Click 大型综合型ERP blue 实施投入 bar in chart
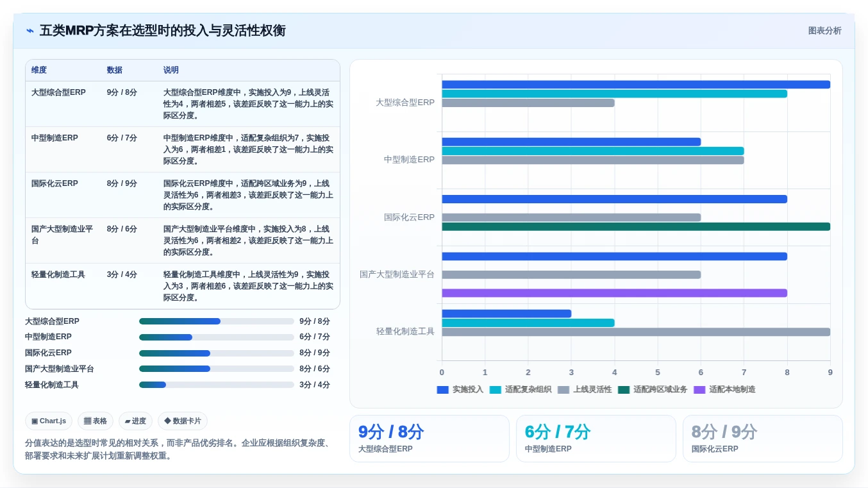 [x=636, y=85]
